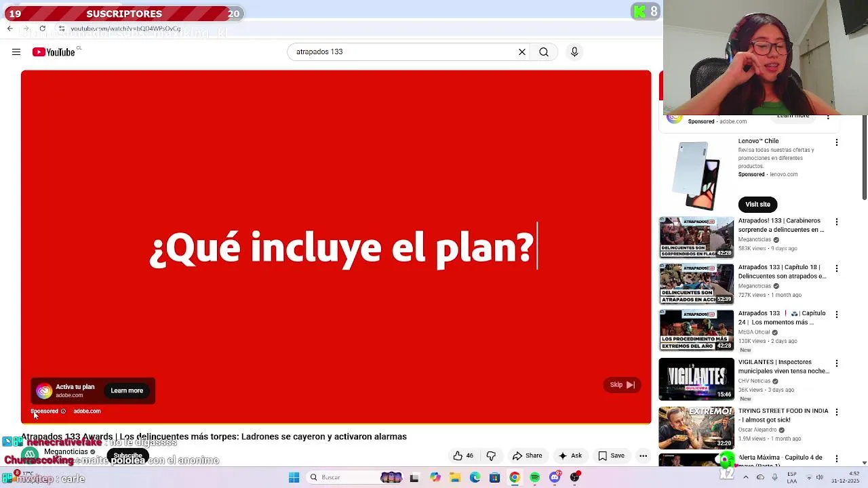Clear the search text with the X
This screenshot has width=868, height=488.
pyautogui.click(x=522, y=52)
